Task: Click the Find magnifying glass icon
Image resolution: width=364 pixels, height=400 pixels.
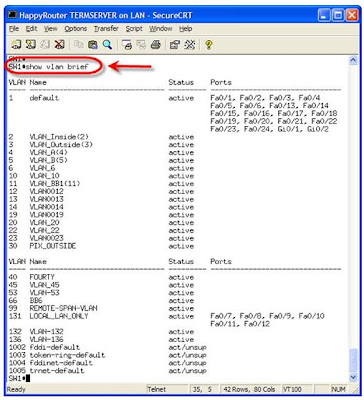Action: tap(107, 44)
